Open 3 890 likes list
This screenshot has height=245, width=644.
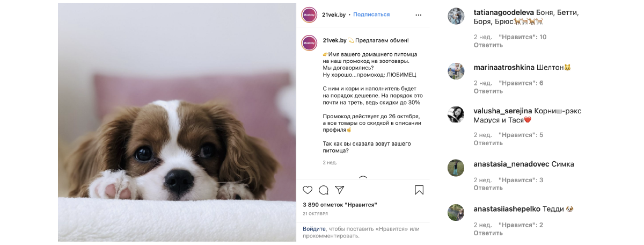click(x=340, y=205)
